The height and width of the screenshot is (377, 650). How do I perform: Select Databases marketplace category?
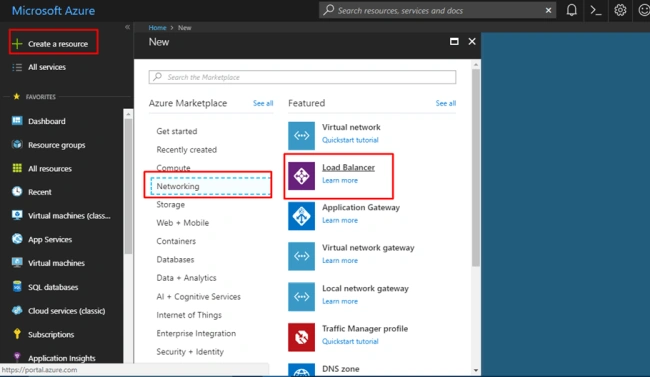(175, 259)
